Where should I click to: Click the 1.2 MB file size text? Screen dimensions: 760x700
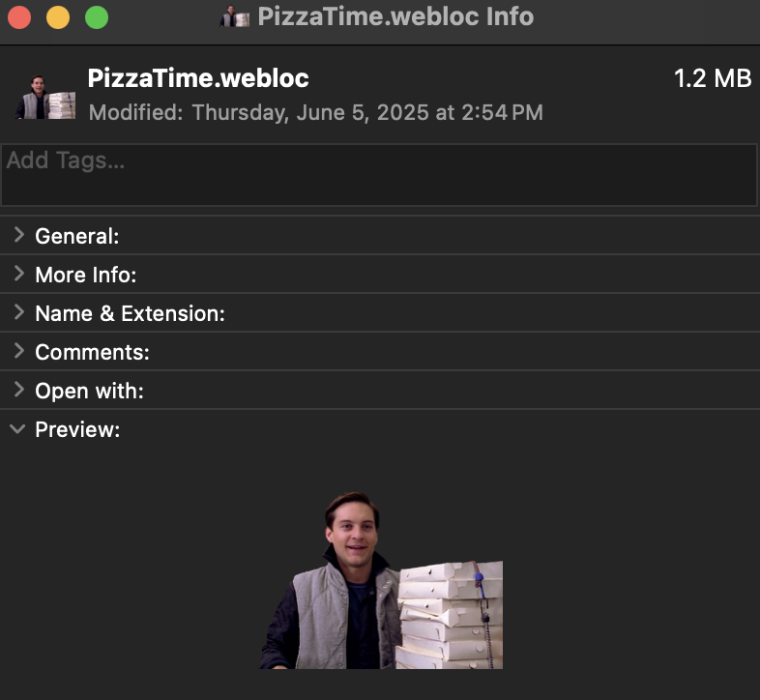(713, 78)
